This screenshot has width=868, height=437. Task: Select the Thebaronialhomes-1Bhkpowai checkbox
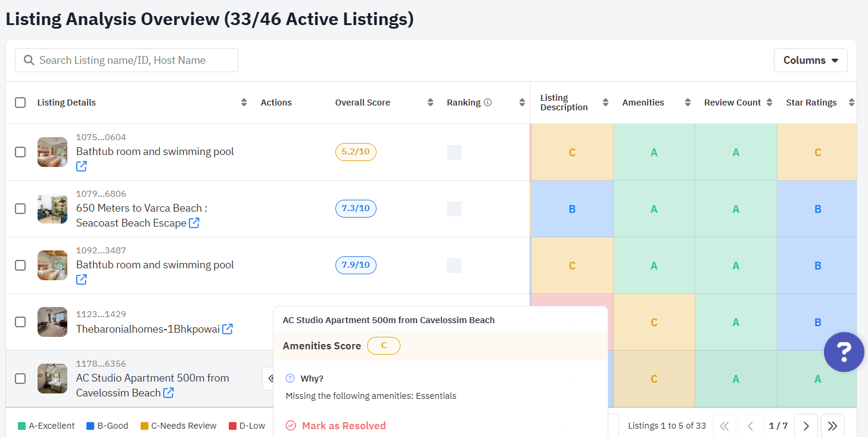click(x=20, y=322)
